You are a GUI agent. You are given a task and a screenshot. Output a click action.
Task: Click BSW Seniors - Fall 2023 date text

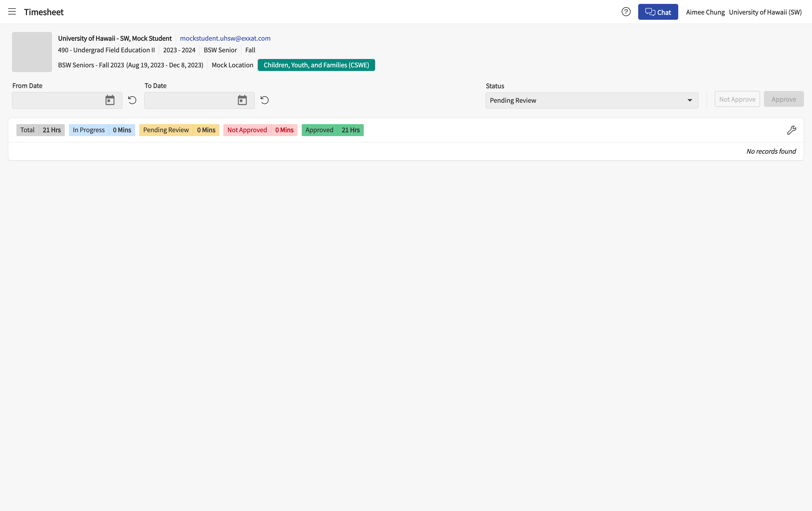click(x=130, y=65)
